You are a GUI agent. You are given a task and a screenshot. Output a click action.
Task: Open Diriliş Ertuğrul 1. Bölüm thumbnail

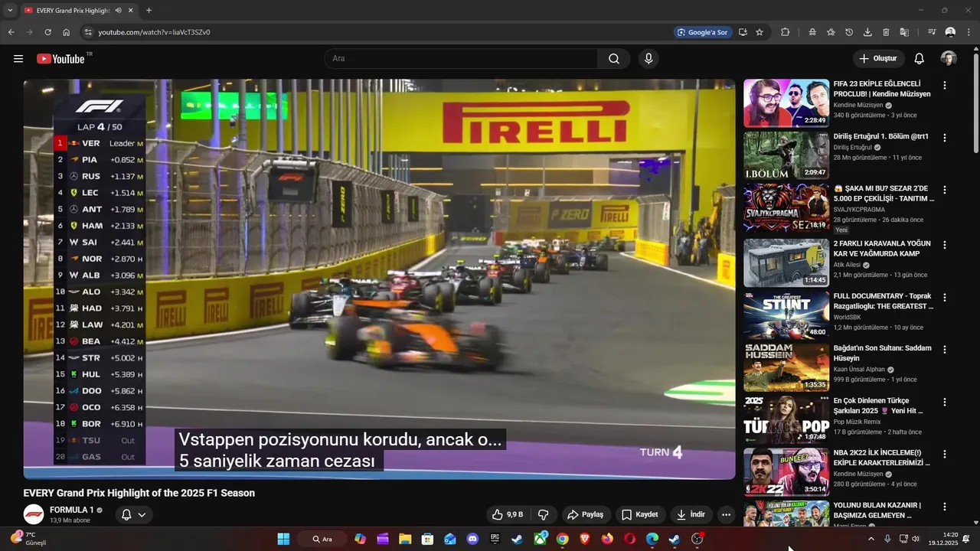point(786,155)
